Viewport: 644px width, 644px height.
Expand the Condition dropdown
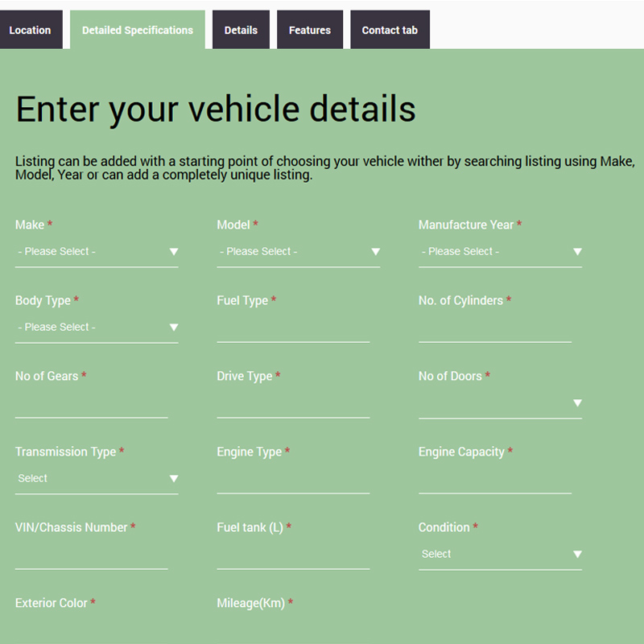[500, 554]
